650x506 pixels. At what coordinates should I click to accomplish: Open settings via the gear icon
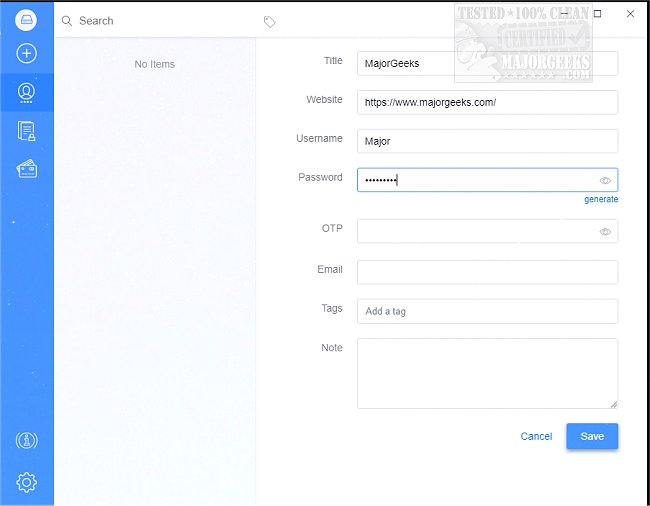tap(26, 483)
